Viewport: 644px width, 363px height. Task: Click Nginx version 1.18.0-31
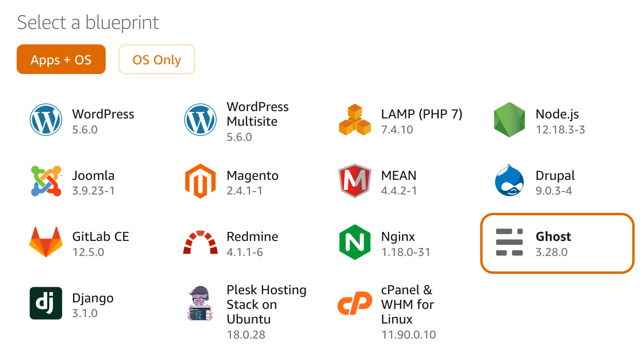pos(406,252)
